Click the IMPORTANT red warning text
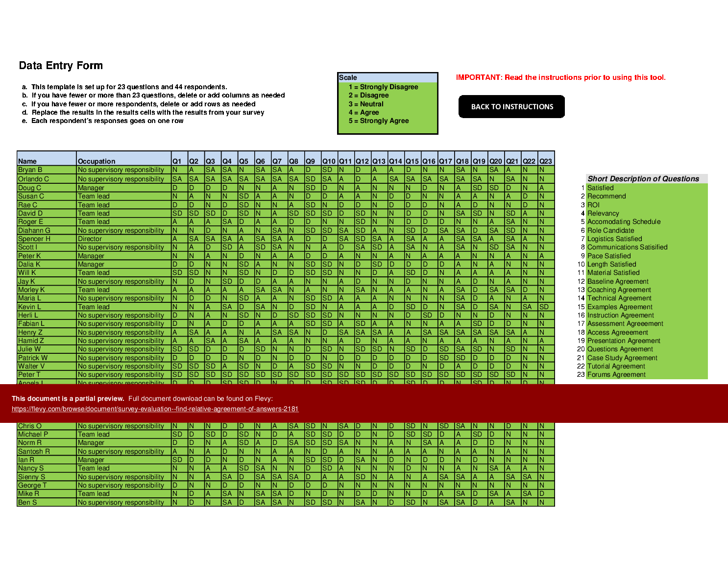The width and height of the screenshot is (728, 563). click(x=560, y=76)
